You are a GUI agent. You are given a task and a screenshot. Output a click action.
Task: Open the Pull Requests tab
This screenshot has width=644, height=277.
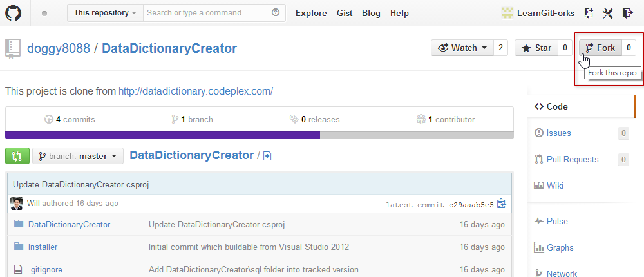click(x=572, y=160)
